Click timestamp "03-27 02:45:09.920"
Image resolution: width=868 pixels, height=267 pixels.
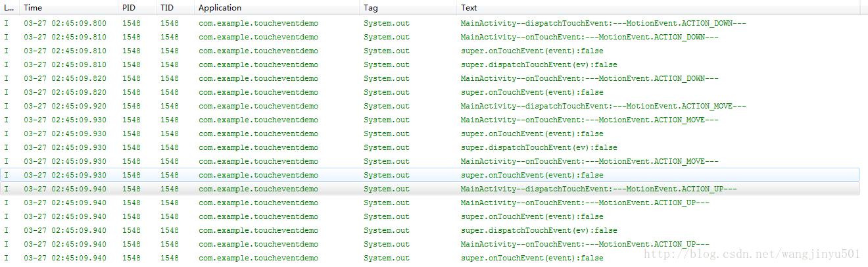(x=65, y=106)
